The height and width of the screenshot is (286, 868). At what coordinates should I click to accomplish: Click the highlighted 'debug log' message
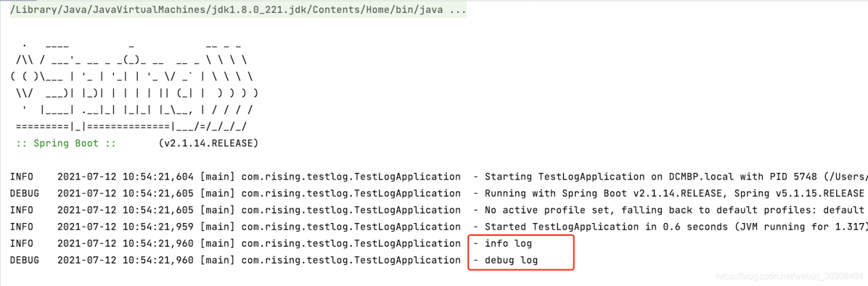coord(512,260)
